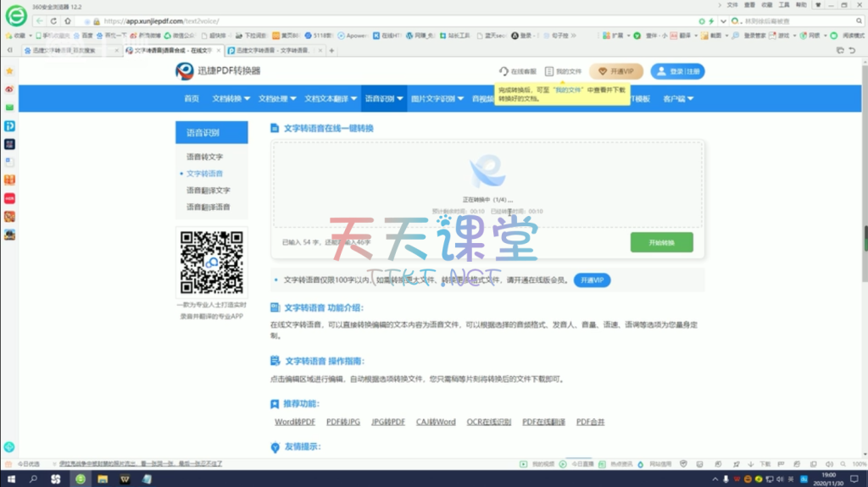Open the 客户端 dropdown in navigation
868x487 pixels.
[x=678, y=99]
